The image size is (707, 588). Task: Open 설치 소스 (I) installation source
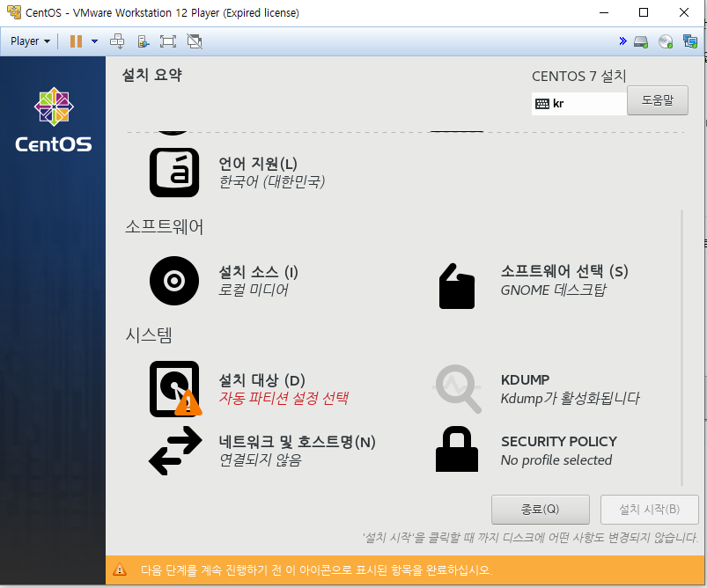[x=258, y=272]
